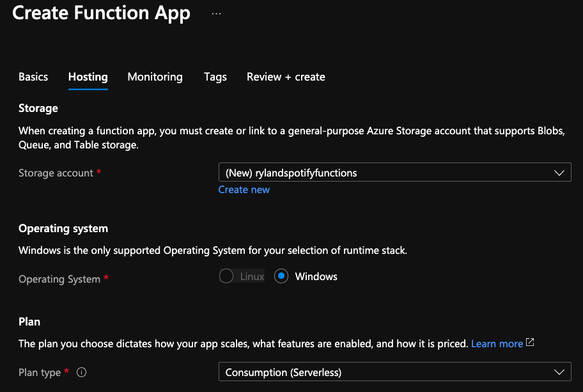Viewport: 583px width, 392px height.
Task: Click the Windows option label text
Action: click(x=316, y=277)
